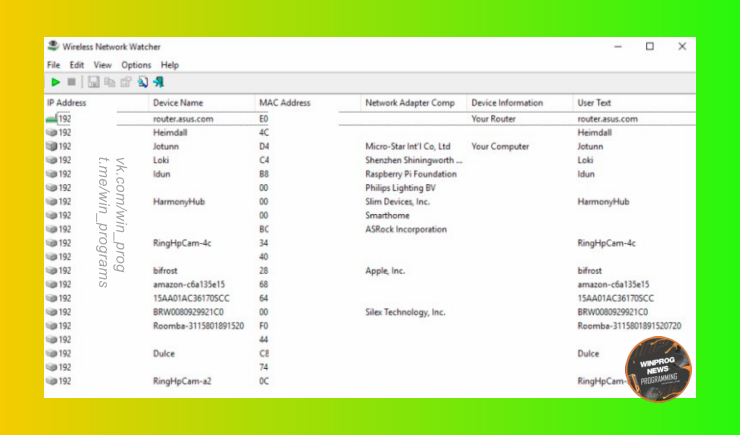The image size is (740, 435).
Task: Click 'amazon-c6a135e15' in the User Text column
Action: [x=613, y=284]
